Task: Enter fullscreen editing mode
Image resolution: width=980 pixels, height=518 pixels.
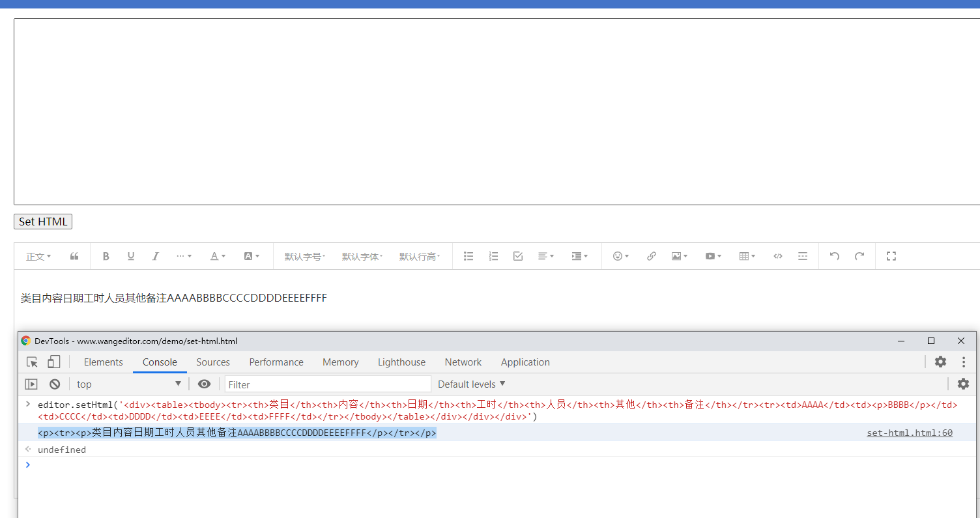Action: (x=891, y=255)
